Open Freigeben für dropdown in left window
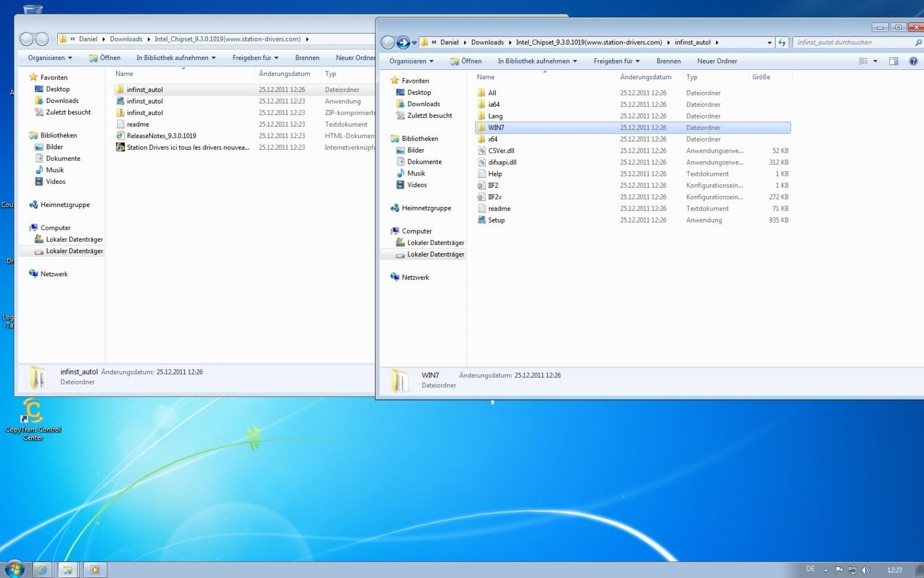Screen dimensions: 924x578 [x=255, y=58]
